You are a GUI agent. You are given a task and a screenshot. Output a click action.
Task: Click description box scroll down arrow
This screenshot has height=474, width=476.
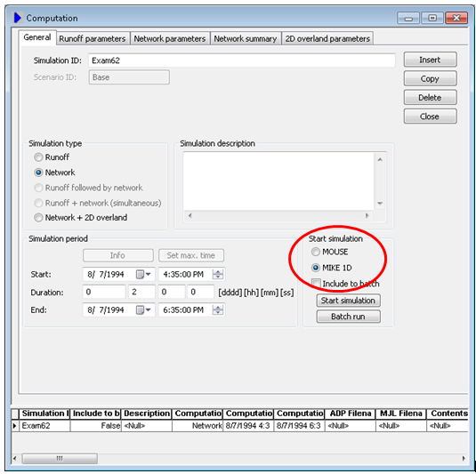coord(380,204)
